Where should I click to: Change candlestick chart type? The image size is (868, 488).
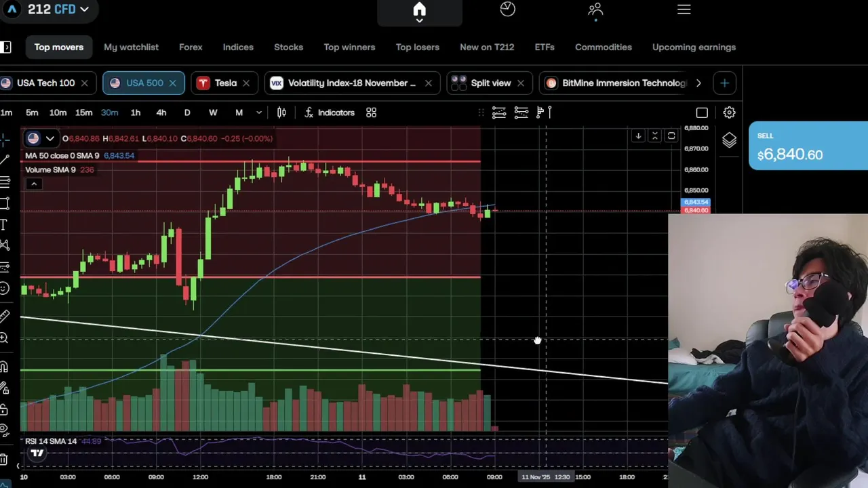click(x=281, y=113)
